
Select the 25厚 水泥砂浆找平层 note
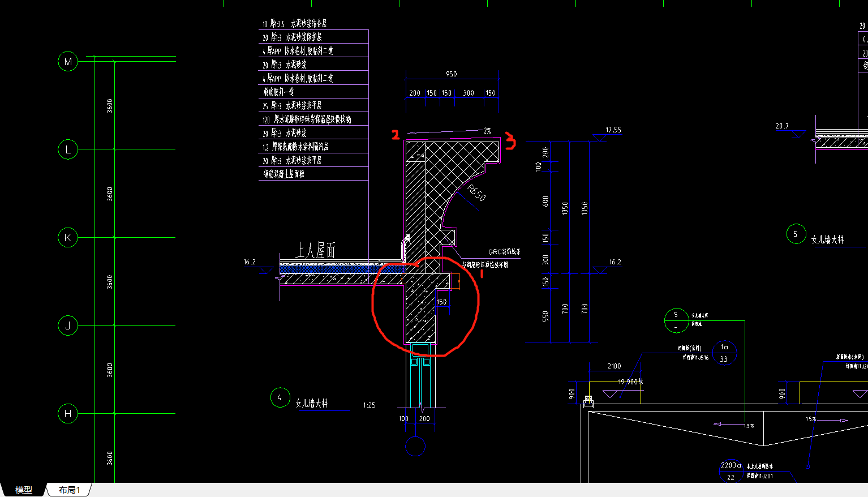coord(292,106)
